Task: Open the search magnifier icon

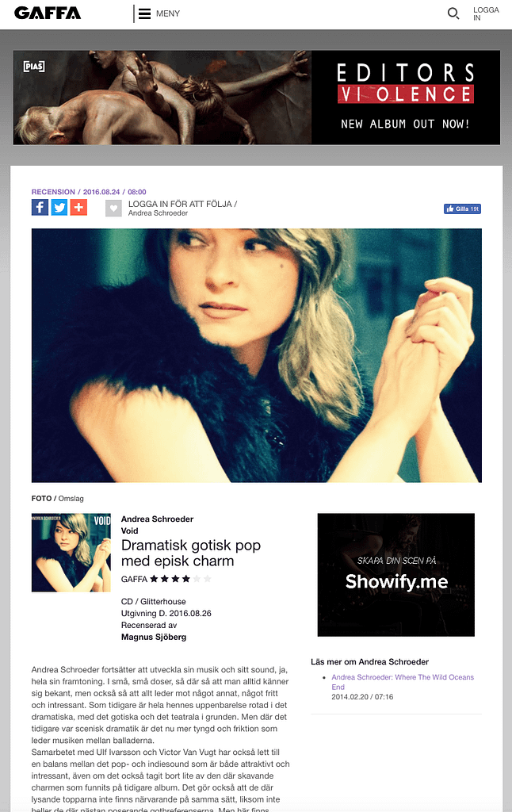Action: [453, 13]
